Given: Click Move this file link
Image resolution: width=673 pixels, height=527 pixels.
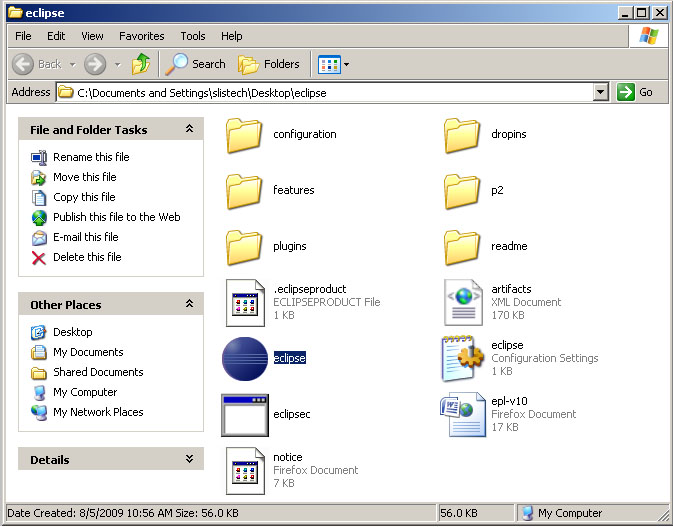Looking at the screenshot, I should (85, 177).
